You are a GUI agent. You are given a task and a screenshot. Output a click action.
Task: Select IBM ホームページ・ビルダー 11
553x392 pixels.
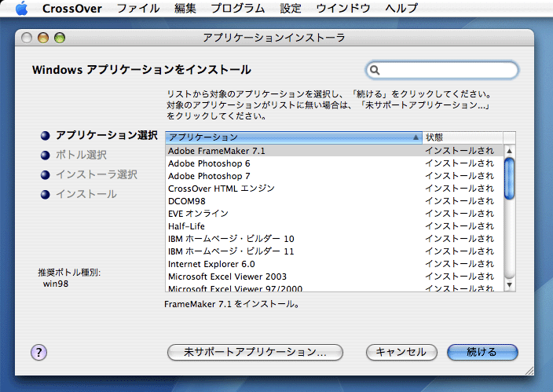(335, 251)
